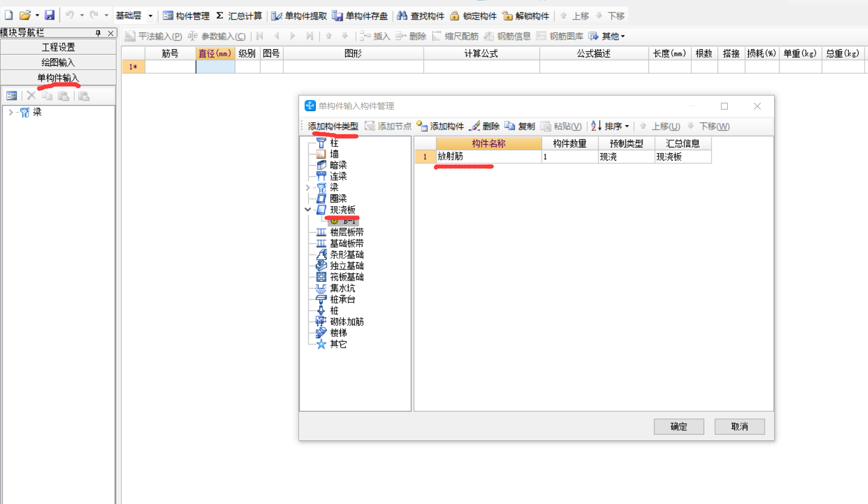Select 连梁 in the component type tree

coord(338,177)
